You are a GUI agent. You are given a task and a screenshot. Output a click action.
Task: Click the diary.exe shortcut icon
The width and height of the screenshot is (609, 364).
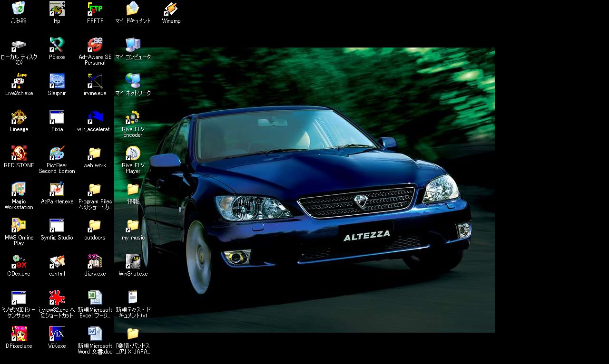[95, 261]
